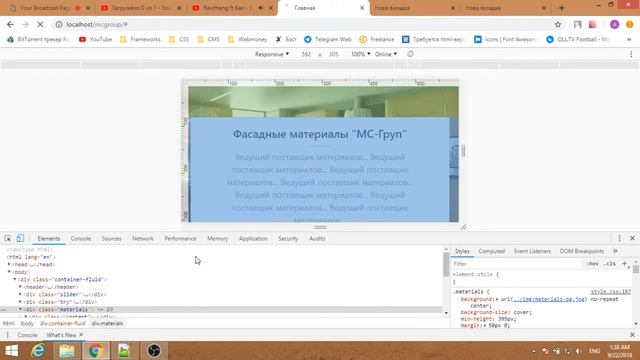
Task: Switch to the drawer Console tab
Action: click(x=27, y=335)
